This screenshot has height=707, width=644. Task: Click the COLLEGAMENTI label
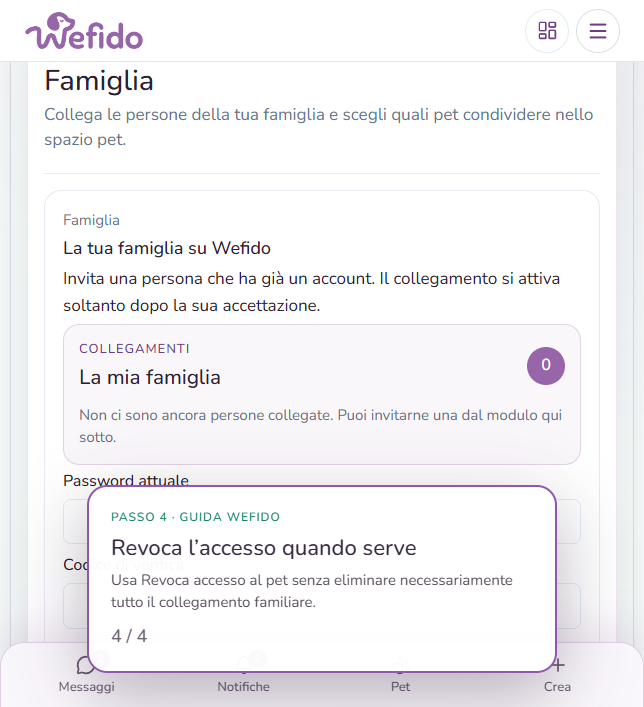click(134, 349)
